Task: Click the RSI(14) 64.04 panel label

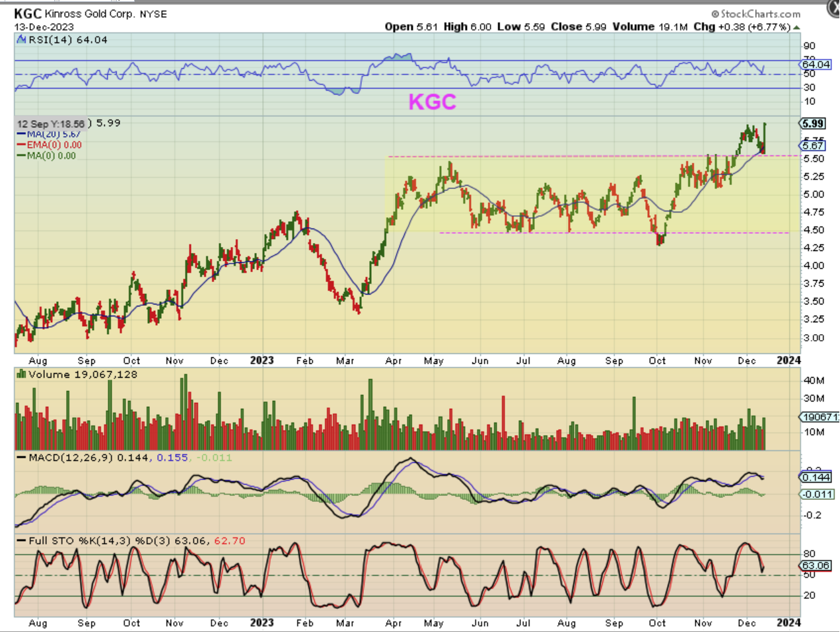Action: tap(68, 40)
